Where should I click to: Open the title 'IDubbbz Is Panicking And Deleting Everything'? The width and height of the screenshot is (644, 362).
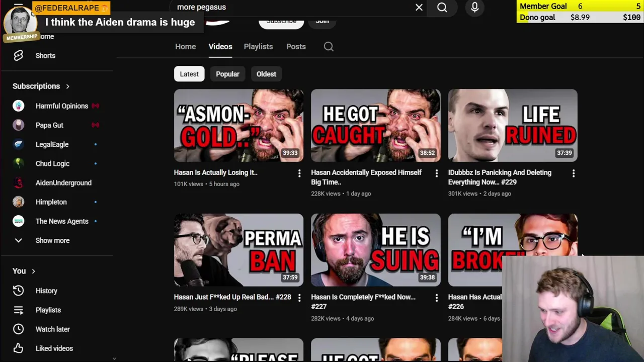tap(500, 177)
